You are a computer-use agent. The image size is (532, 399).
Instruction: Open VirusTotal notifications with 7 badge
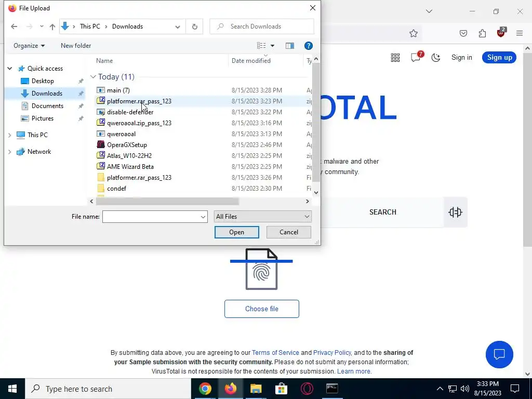tap(417, 57)
